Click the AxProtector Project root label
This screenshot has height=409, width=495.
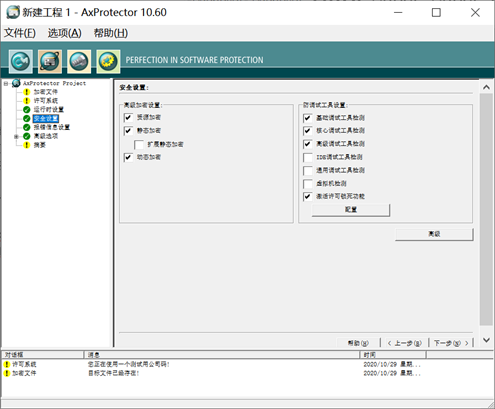(x=54, y=83)
